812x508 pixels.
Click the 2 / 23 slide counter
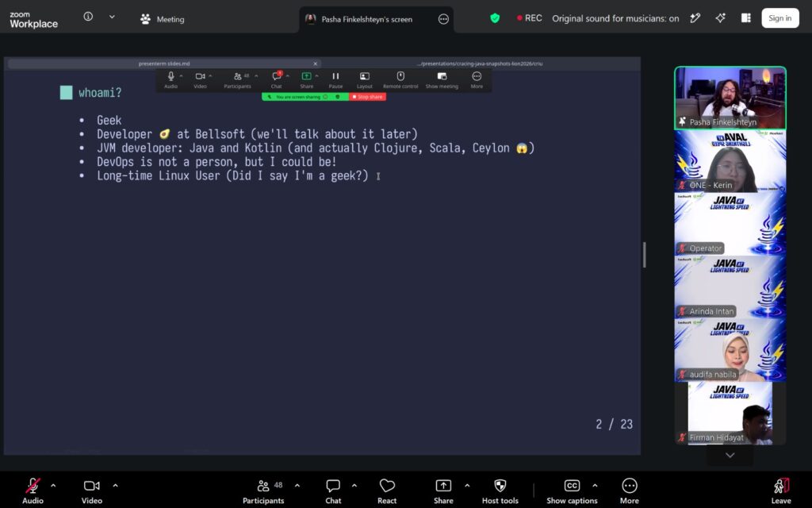(614, 425)
